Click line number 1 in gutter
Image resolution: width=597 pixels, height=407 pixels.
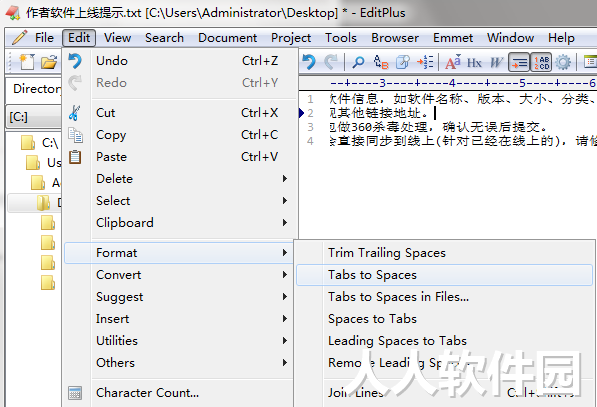(x=310, y=99)
